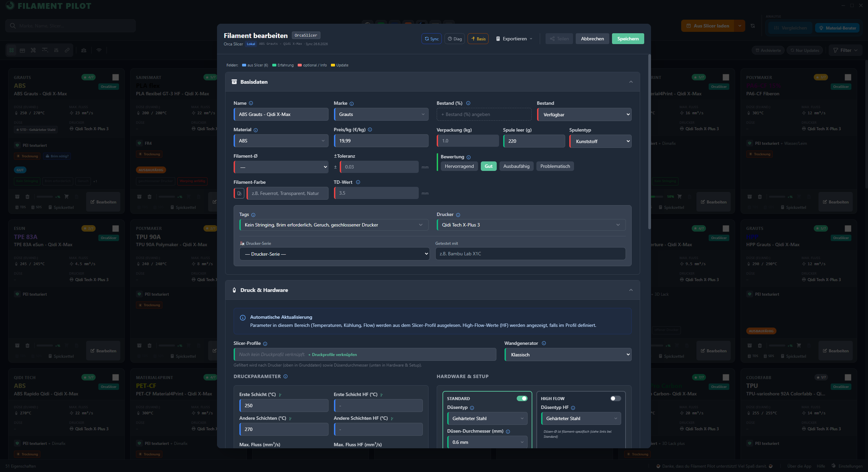Image resolution: width=868 pixels, height=472 pixels.
Task: Collapse the Basisdaten section chevron
Action: pyautogui.click(x=631, y=82)
